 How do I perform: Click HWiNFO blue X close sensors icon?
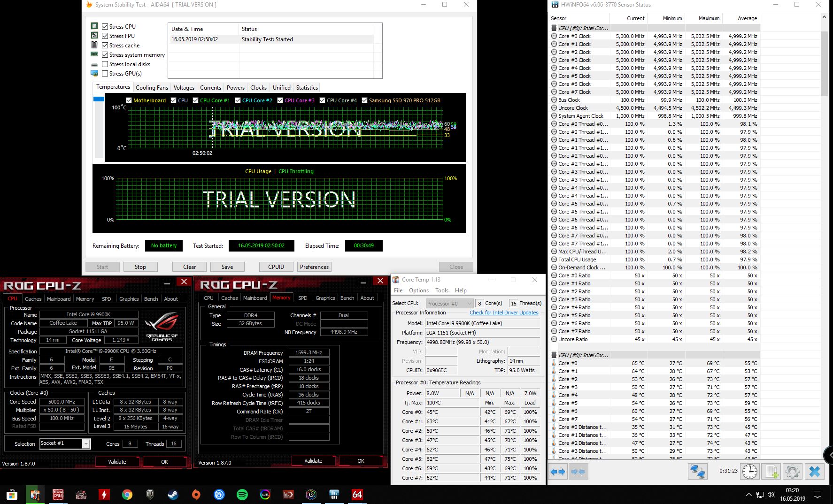(815, 471)
